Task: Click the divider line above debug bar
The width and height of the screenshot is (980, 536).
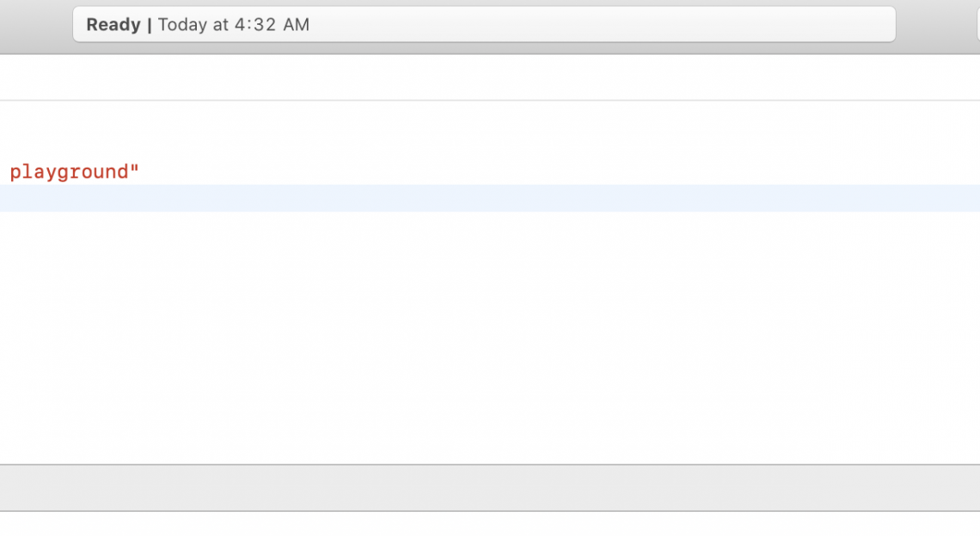Action: [490, 465]
